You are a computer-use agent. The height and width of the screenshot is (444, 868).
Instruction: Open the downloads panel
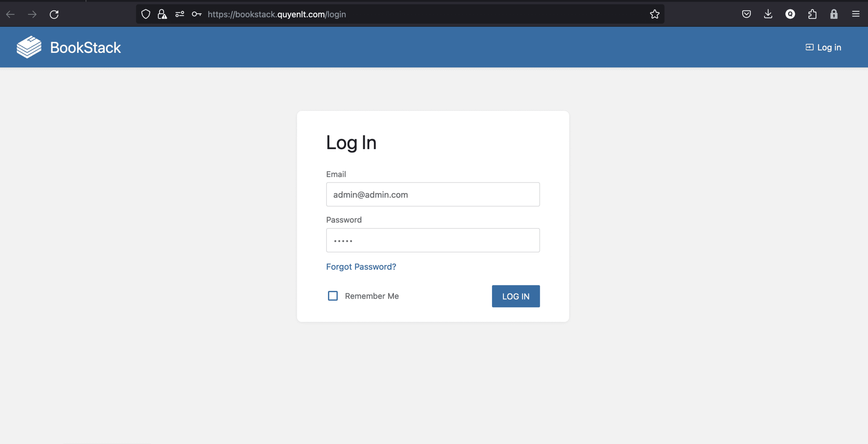click(x=768, y=14)
